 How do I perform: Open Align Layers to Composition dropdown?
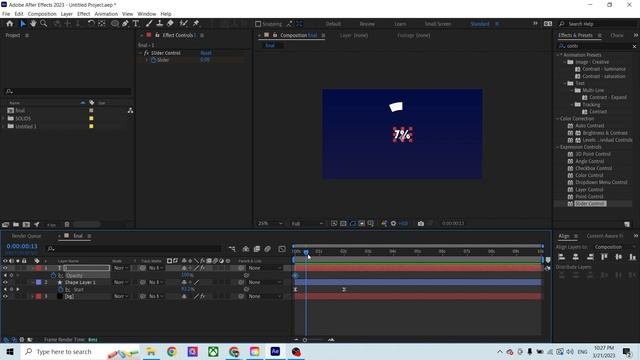614,247
